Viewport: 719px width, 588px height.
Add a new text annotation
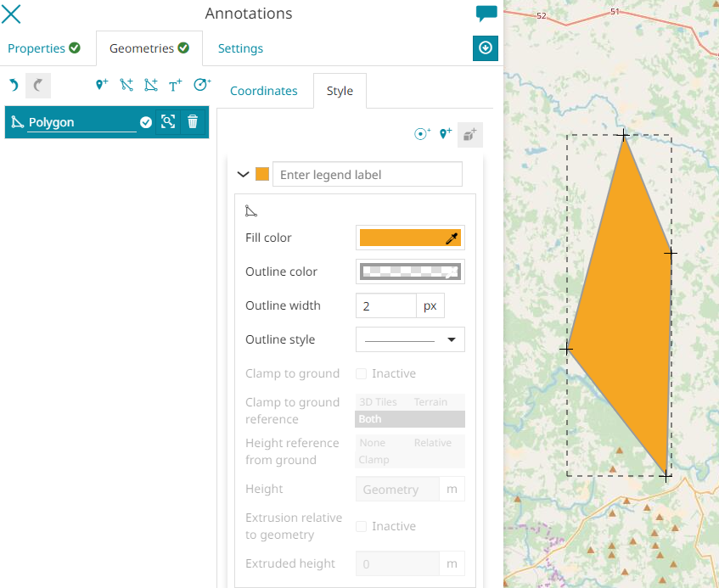click(176, 85)
